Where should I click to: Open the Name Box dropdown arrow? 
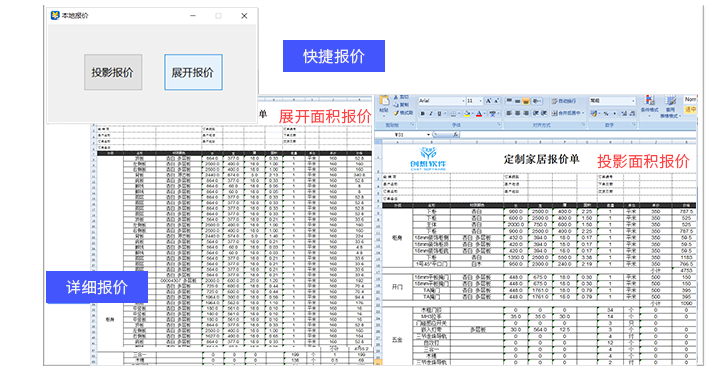428,135
